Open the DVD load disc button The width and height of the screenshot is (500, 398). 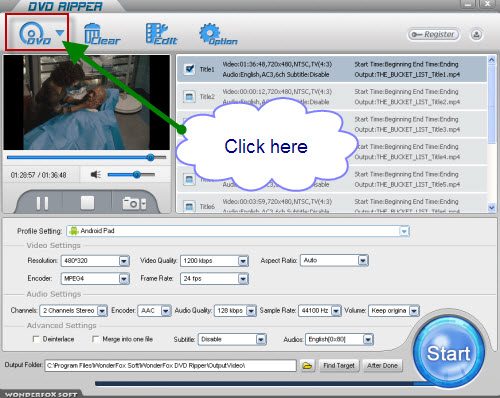tap(34, 33)
